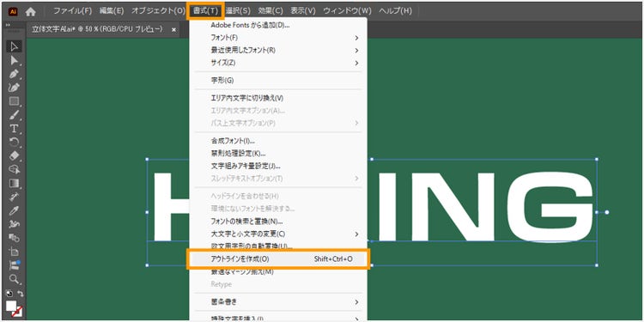Open the 編集(E) menu
Screen dimensions: 644x322
[x=112, y=11]
